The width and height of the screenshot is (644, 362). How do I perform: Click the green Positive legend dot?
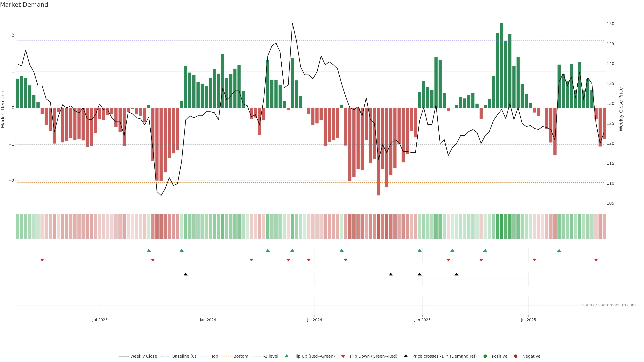tap(485, 356)
